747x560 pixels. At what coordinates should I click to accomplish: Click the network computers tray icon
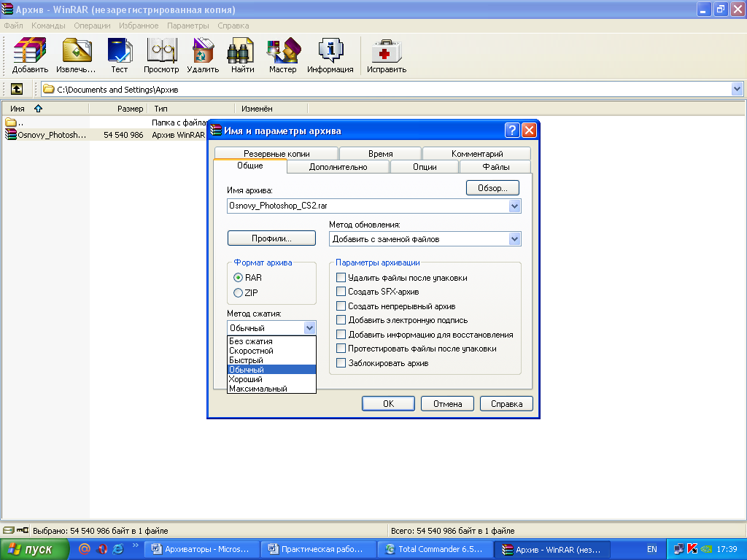tap(678, 549)
